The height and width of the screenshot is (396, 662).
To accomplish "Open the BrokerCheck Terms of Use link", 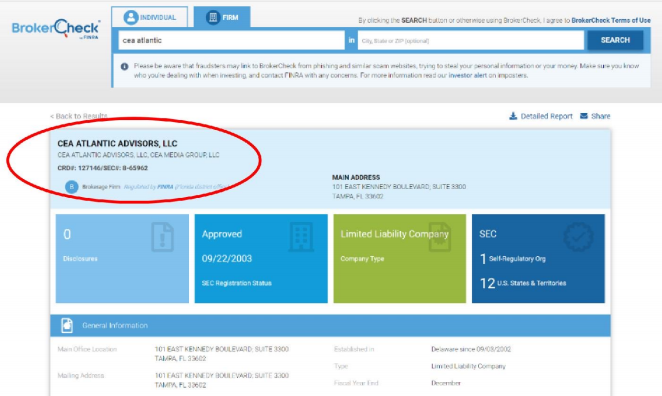I will pyautogui.click(x=611, y=20).
